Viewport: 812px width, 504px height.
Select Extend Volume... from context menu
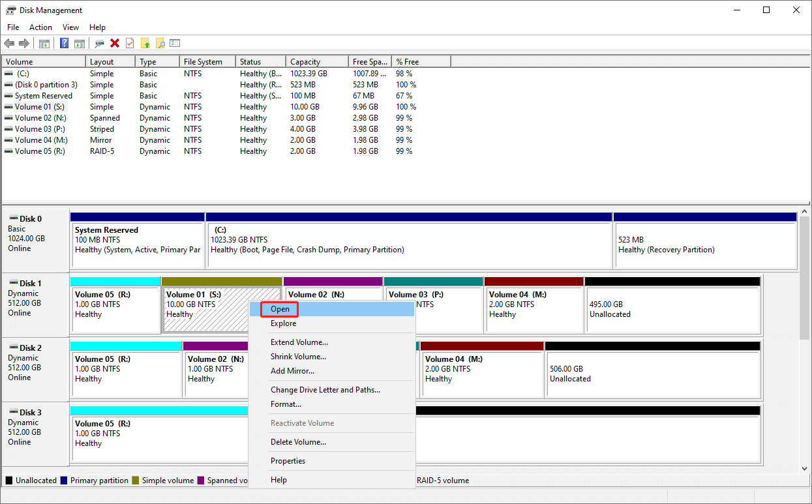pos(332,342)
